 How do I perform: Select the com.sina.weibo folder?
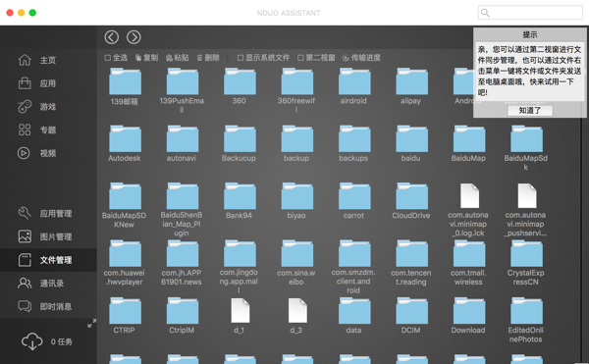point(296,254)
